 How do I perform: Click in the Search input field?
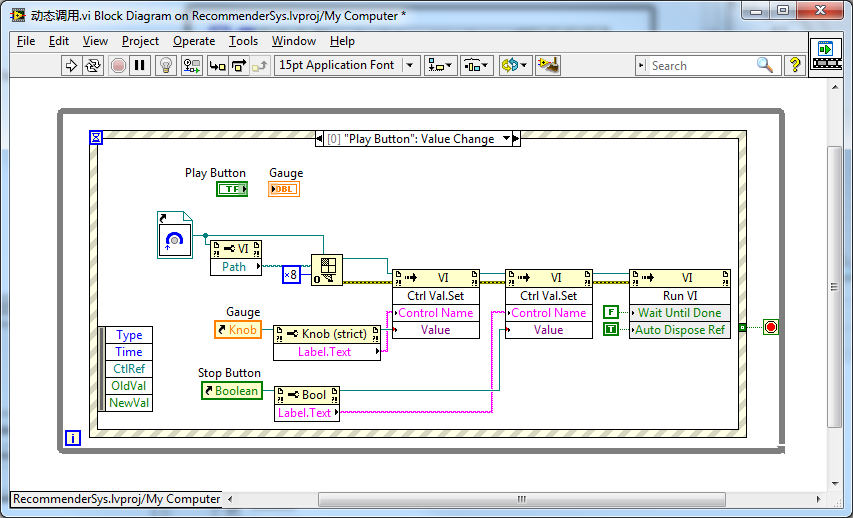(700, 65)
